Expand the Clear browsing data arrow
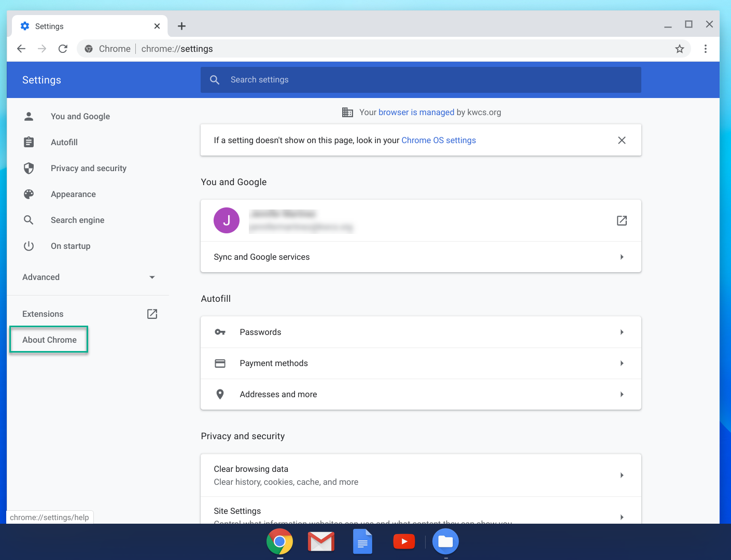 coord(622,475)
